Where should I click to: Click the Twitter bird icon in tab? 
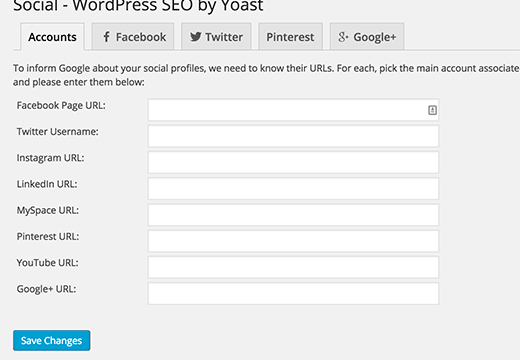pos(196,37)
